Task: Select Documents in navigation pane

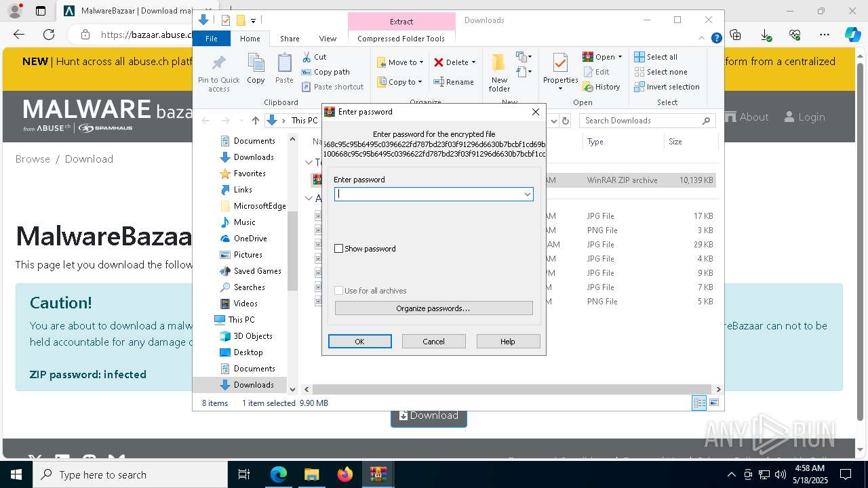Action: [254, 141]
